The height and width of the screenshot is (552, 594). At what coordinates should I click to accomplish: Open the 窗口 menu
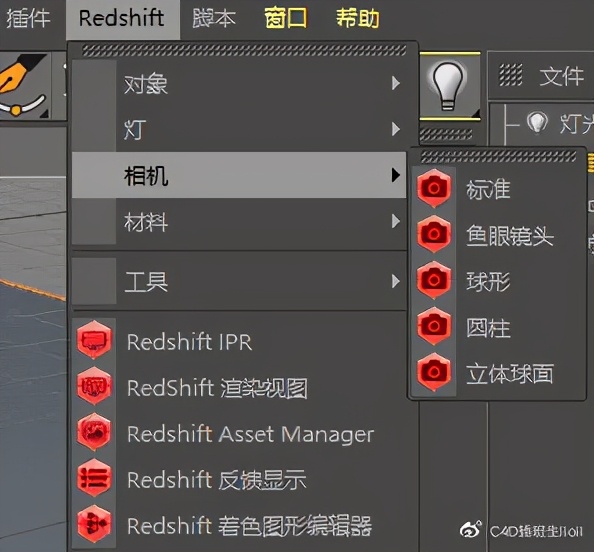point(286,18)
